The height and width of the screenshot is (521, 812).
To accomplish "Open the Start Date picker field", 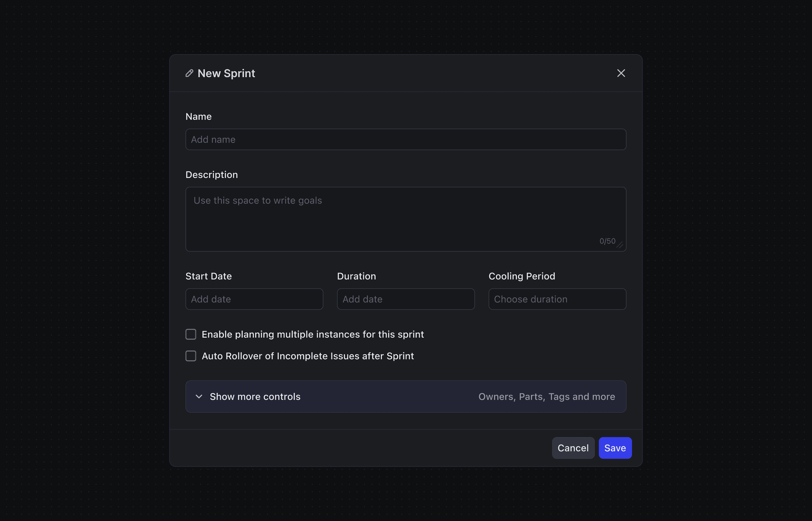I will pyautogui.click(x=254, y=299).
